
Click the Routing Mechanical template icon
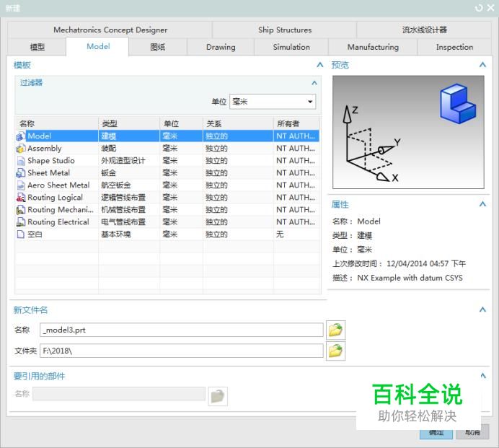[x=20, y=210]
